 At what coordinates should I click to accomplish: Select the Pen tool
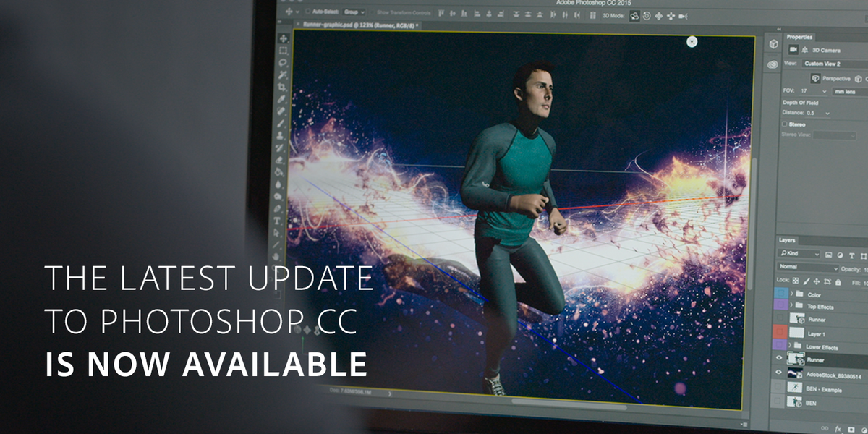click(x=277, y=208)
